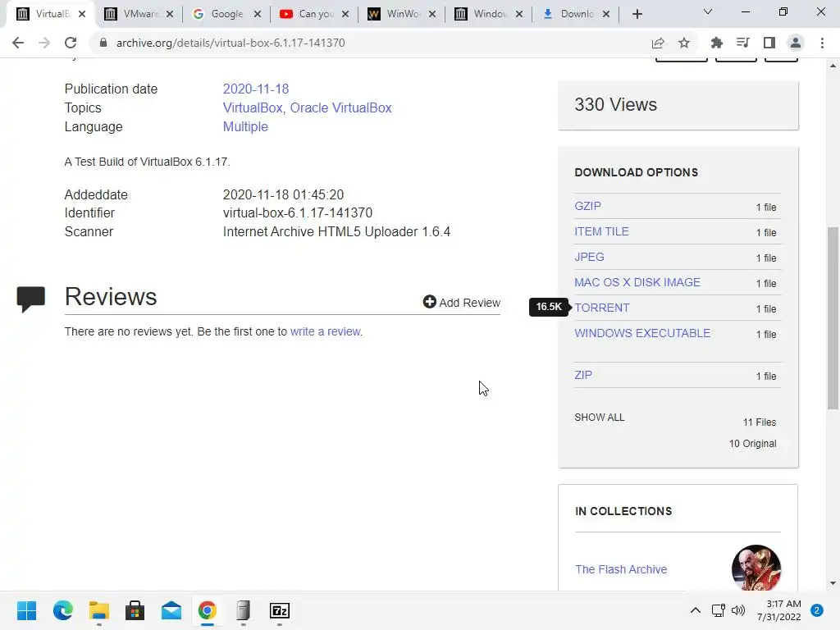Open media controls icon in toolbar
The width and height of the screenshot is (840, 630).
tap(742, 43)
